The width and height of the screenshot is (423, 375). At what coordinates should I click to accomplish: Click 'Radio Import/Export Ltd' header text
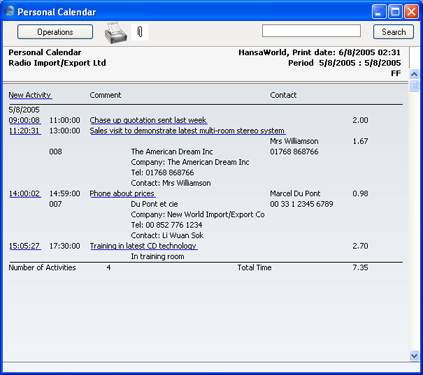pos(57,63)
